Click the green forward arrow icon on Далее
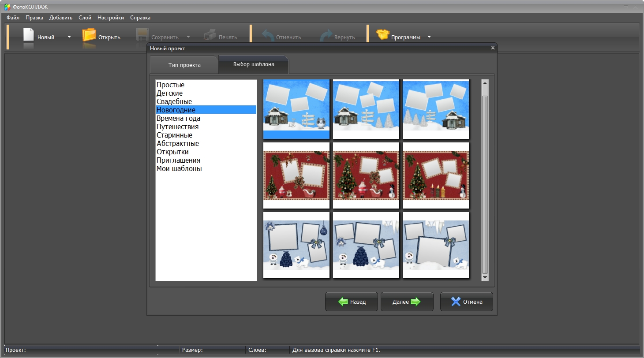This screenshot has height=358, width=644. 415,302
